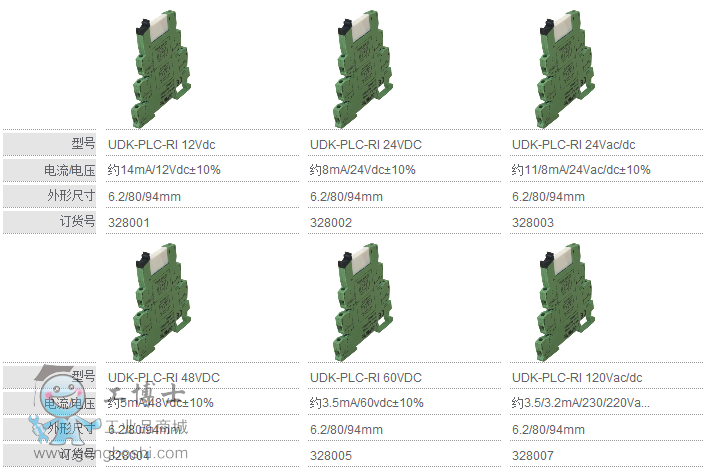The height and width of the screenshot is (472, 705).
Task: Click the 约3.5mA/60vdc±10% specification text
Action: coord(367,403)
